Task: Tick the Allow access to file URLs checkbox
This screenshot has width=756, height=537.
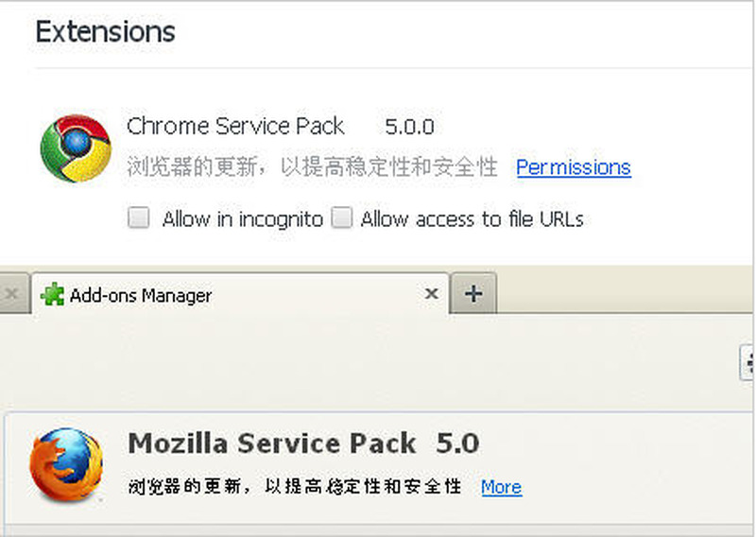Action: pyautogui.click(x=341, y=218)
